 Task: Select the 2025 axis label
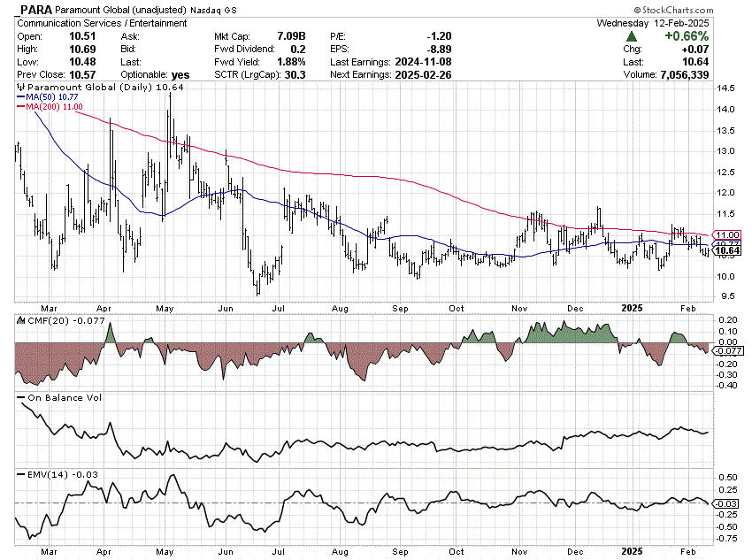[631, 307]
